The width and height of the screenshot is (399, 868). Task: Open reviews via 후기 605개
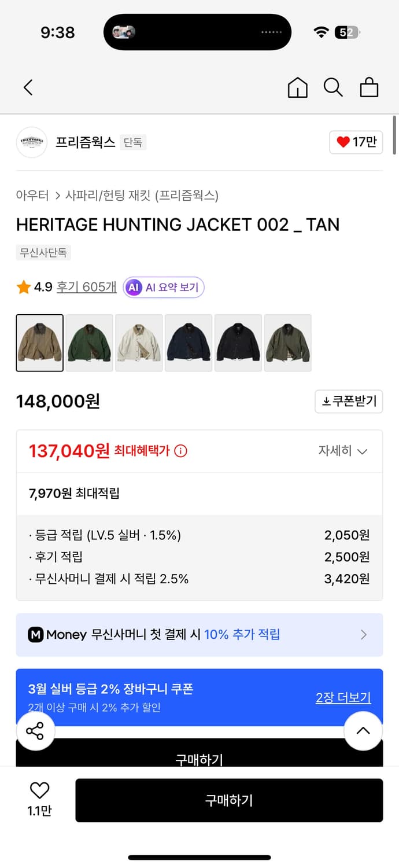pyautogui.click(x=87, y=287)
